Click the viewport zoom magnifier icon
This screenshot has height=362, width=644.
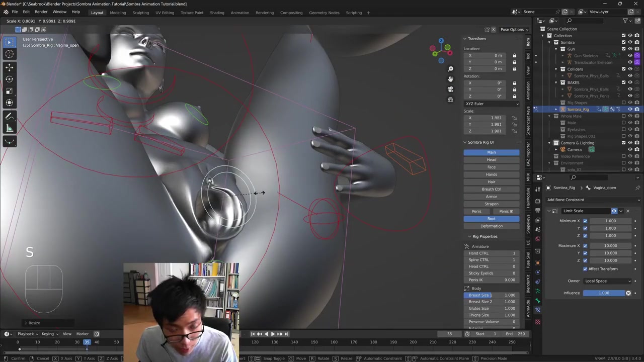pyautogui.click(x=450, y=69)
